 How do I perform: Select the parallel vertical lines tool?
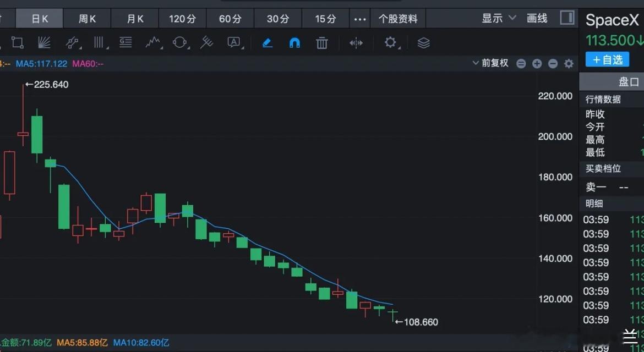pyautogui.click(x=99, y=43)
